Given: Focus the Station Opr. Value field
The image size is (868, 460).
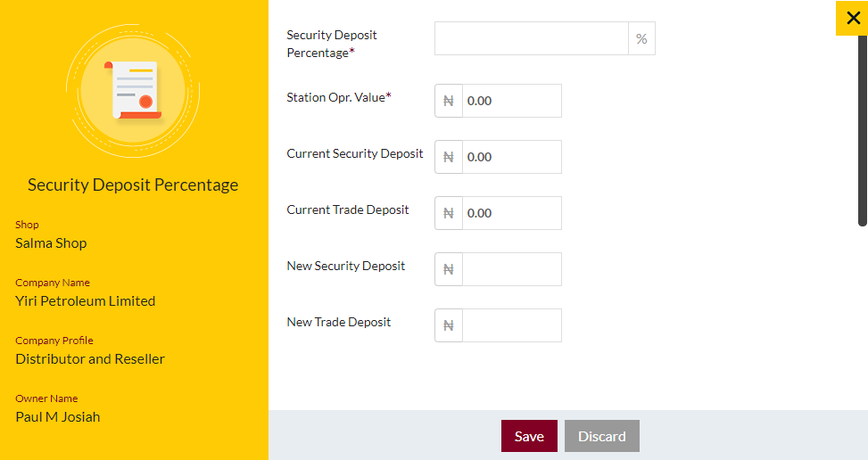Looking at the screenshot, I should pos(512,101).
